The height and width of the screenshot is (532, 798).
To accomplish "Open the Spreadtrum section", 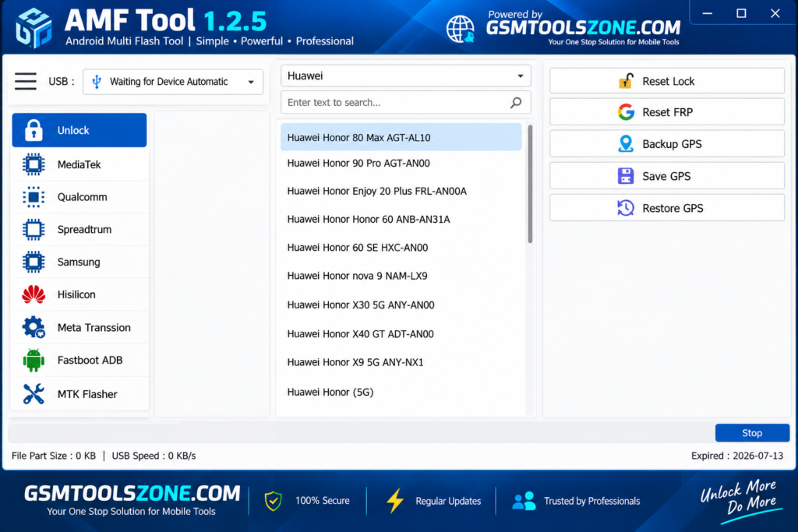I will pos(80,230).
